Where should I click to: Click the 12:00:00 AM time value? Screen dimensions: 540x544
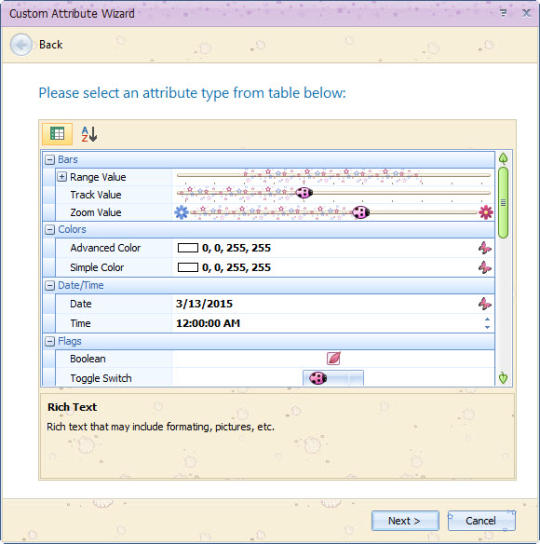(x=208, y=323)
